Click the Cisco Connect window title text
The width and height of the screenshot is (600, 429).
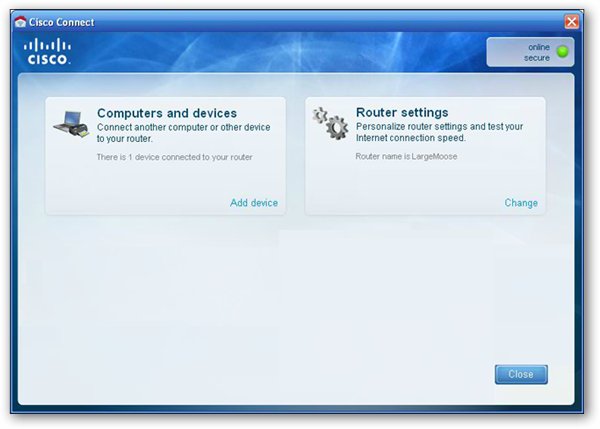click(x=62, y=22)
